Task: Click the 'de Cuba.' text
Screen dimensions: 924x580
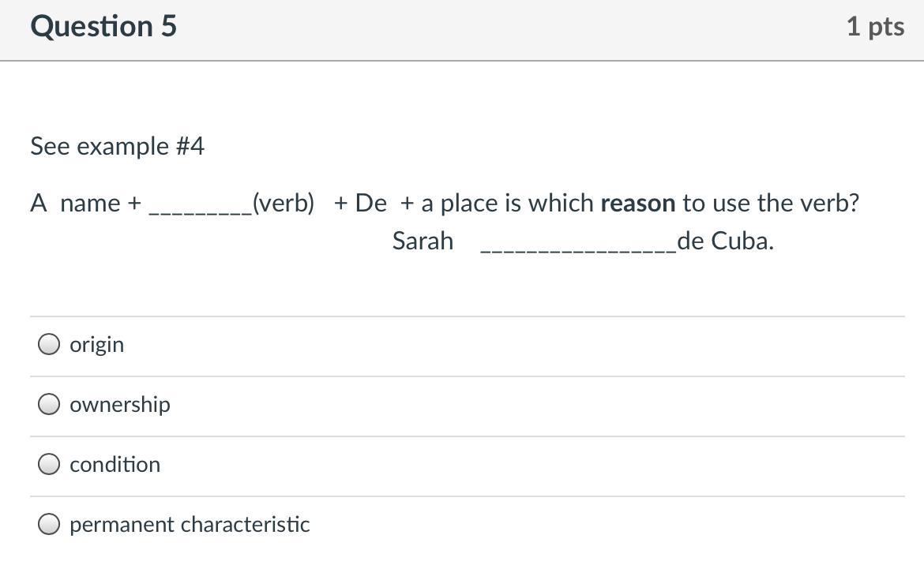Action: 725,241
